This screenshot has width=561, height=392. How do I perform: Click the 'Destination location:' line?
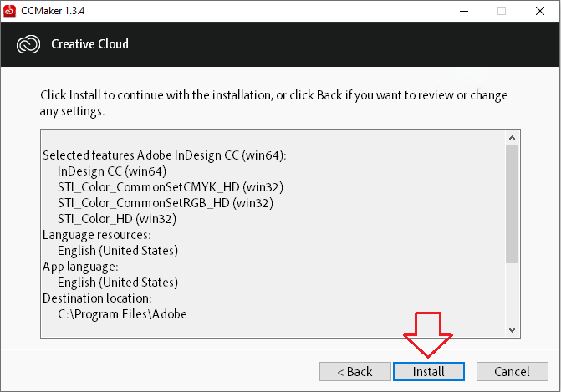[96, 298]
